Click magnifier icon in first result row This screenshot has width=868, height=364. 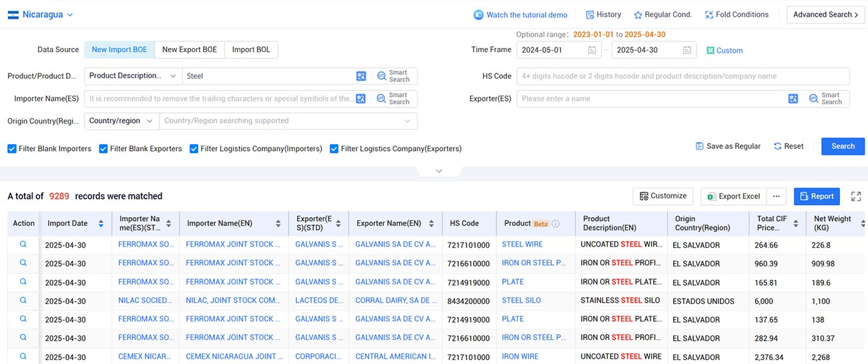pos(23,244)
